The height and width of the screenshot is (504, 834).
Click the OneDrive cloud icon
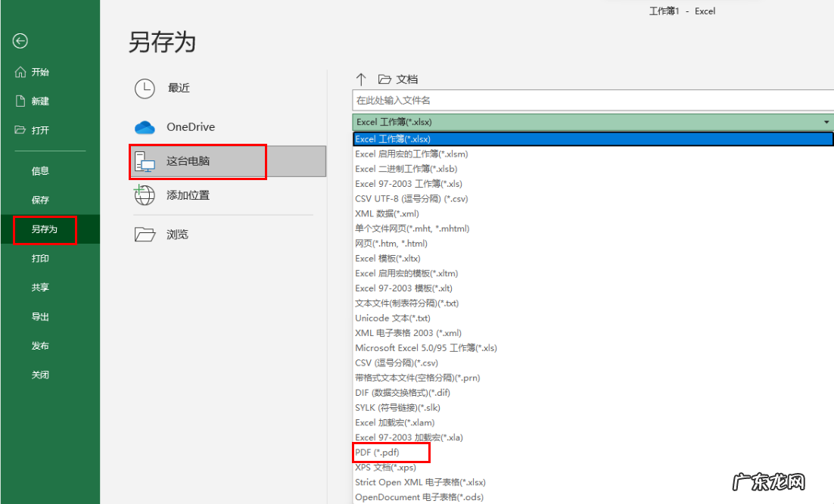click(x=145, y=127)
